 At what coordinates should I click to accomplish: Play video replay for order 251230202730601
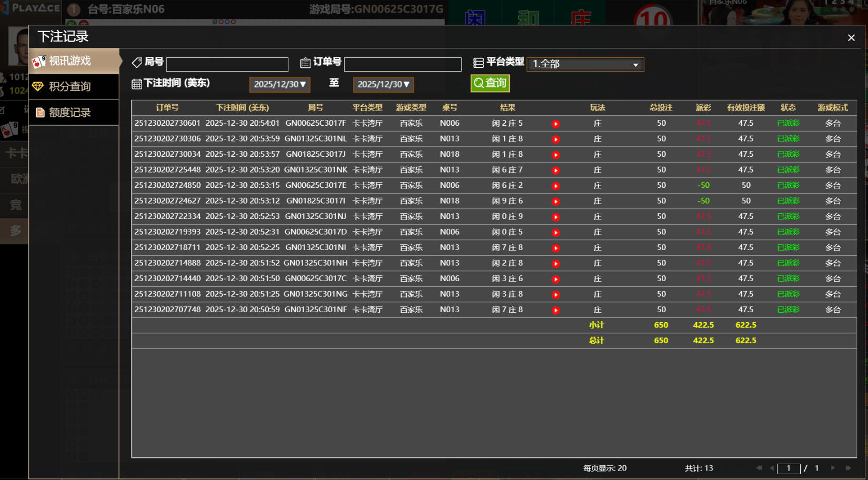556,124
